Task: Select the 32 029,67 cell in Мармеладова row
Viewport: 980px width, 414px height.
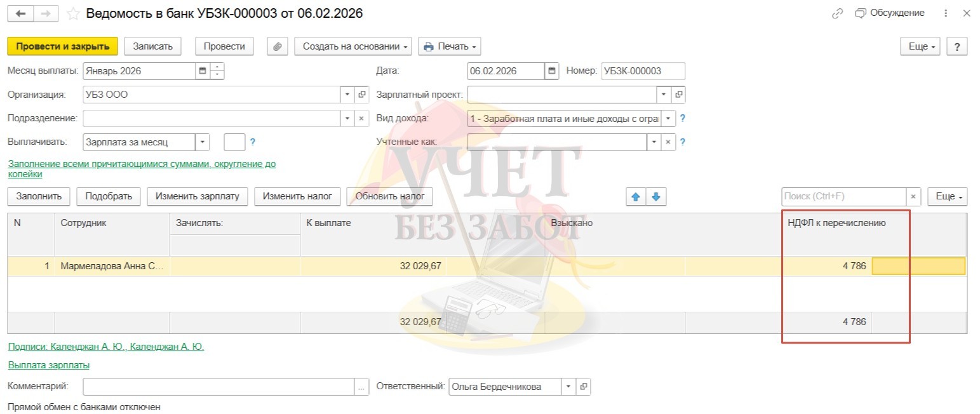Action: coord(373,266)
